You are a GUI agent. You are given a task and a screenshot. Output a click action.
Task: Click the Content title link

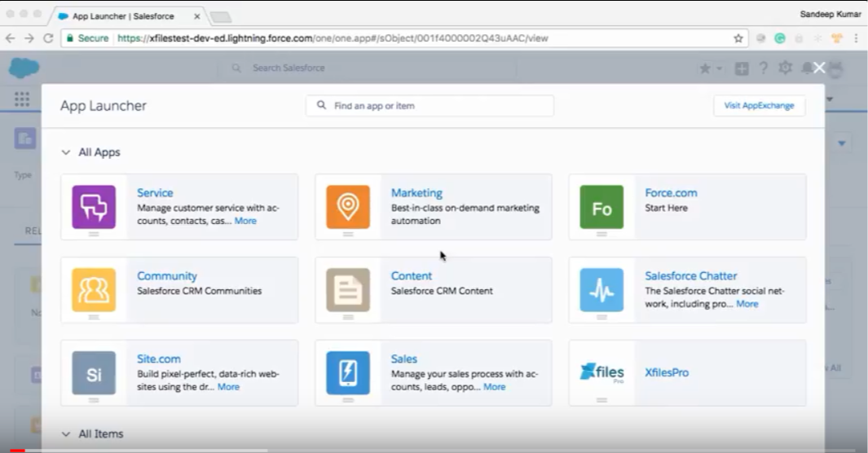pos(412,276)
